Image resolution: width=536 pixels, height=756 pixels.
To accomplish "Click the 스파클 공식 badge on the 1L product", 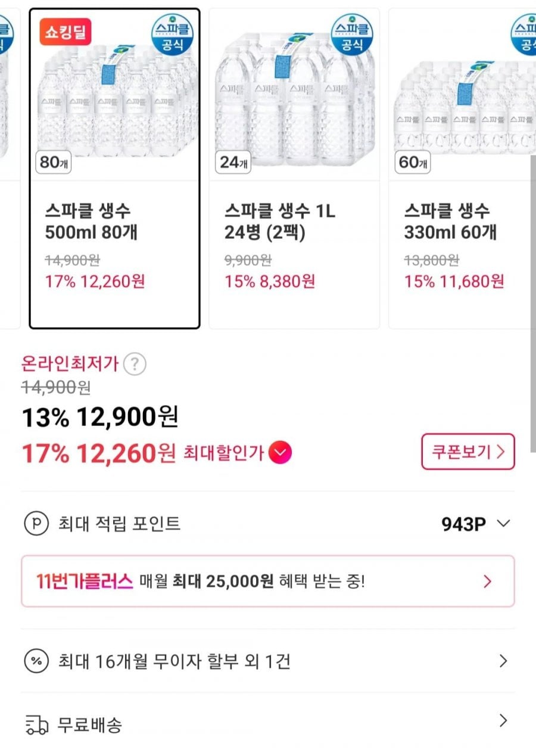I will 351,34.
